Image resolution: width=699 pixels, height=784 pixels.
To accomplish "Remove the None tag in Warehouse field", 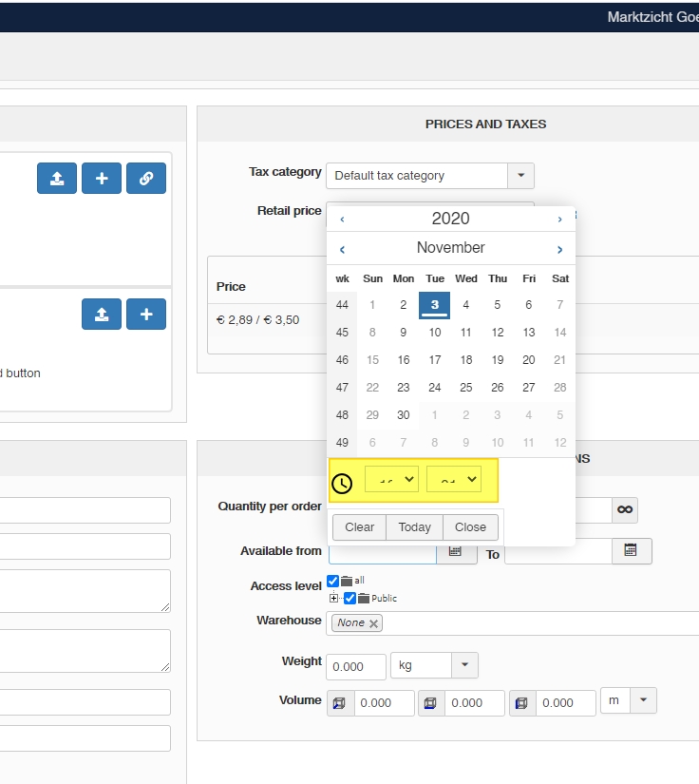I will click(x=374, y=623).
